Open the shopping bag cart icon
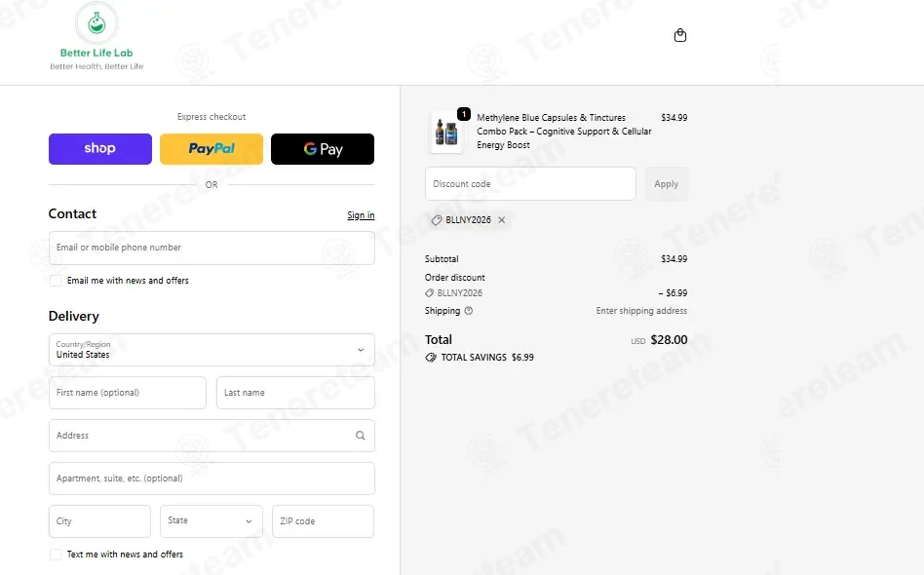924x575 pixels. pos(680,35)
